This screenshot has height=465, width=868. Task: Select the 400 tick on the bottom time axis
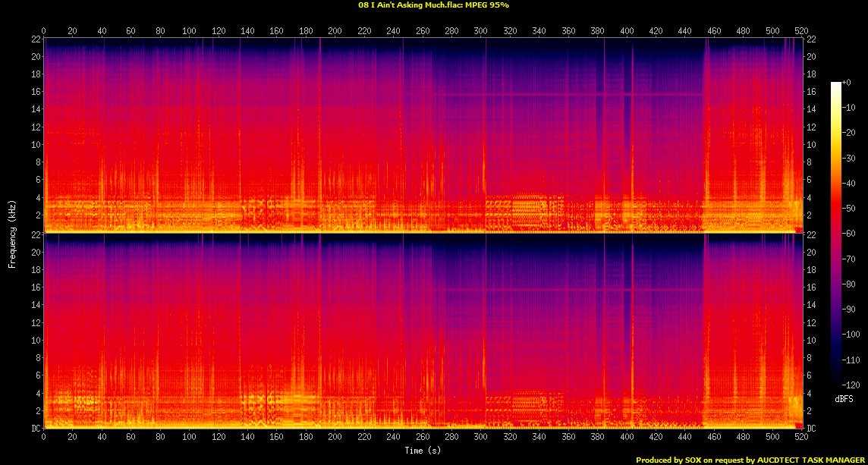click(627, 437)
